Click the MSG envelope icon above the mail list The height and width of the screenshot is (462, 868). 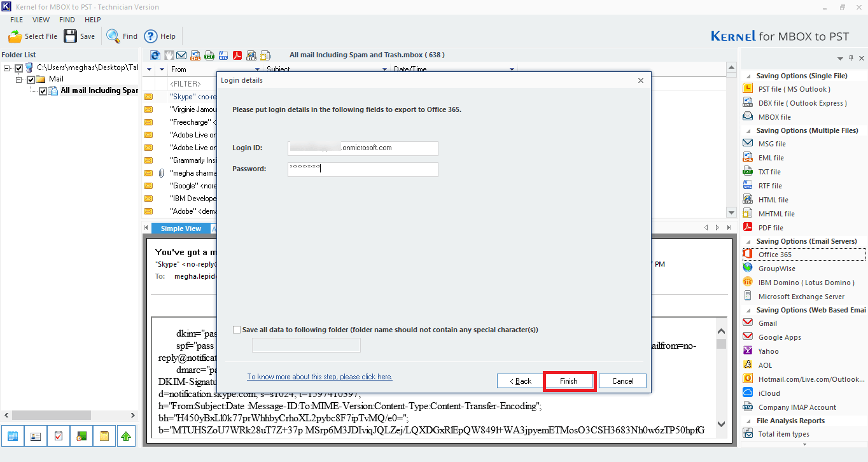182,55
